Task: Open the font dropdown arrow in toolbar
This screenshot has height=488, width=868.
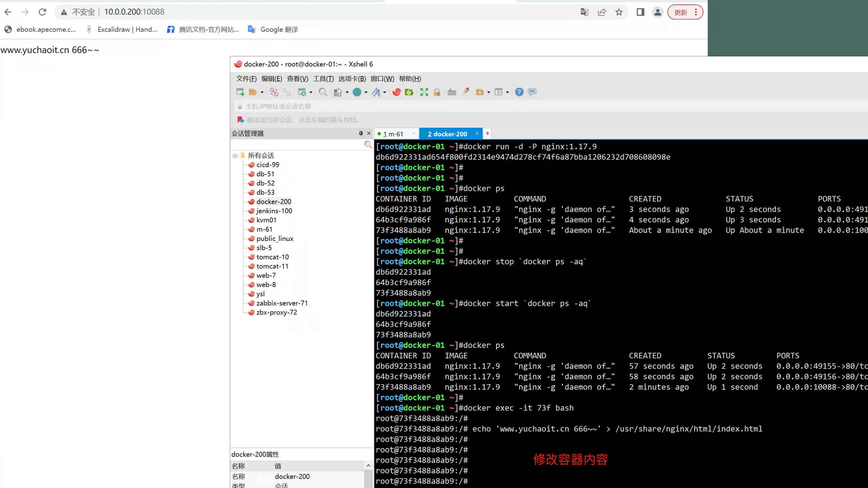Action: [385, 92]
